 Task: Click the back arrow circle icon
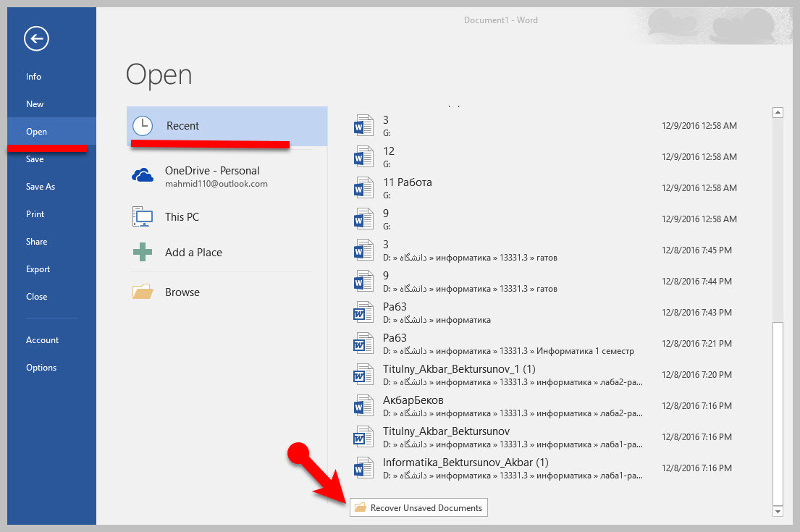coord(36,38)
